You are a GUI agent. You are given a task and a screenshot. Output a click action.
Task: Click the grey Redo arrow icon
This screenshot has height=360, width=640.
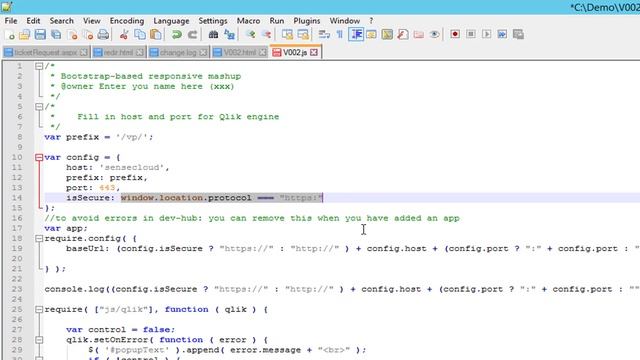(x=192, y=35)
